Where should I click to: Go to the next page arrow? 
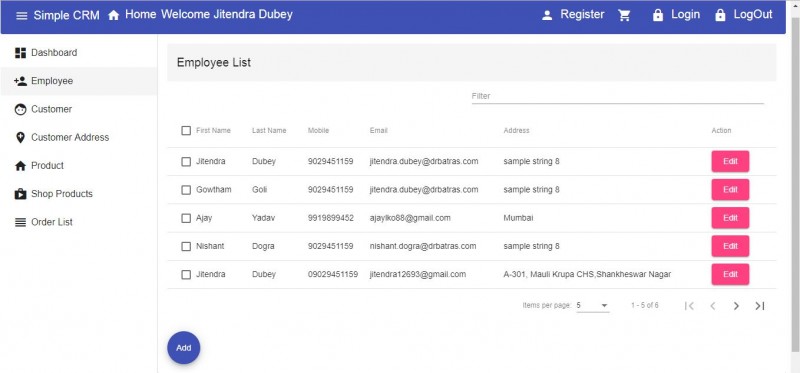click(x=736, y=306)
